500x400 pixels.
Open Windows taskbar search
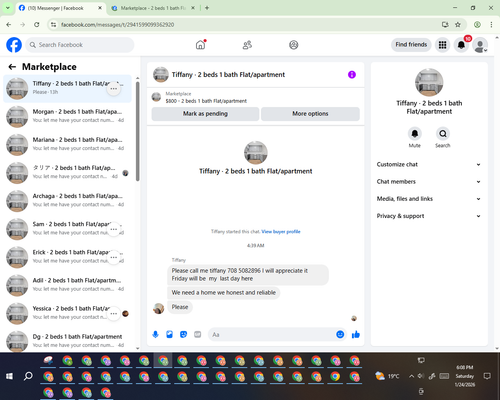click(28, 376)
